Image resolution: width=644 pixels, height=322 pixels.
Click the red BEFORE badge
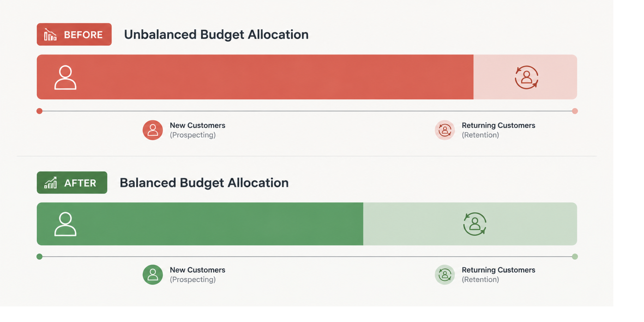[x=74, y=34]
